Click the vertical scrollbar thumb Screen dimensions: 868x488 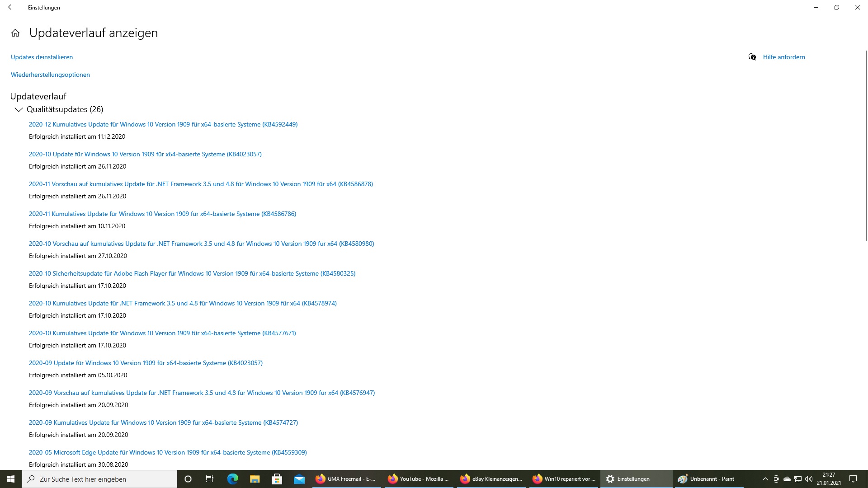[866, 145]
